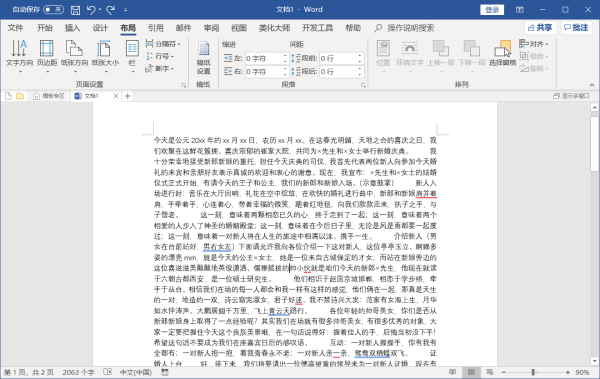The width and height of the screenshot is (600, 379).
Task: Click the scroll down arrow of vertical scrollbar
Action: click(594, 361)
